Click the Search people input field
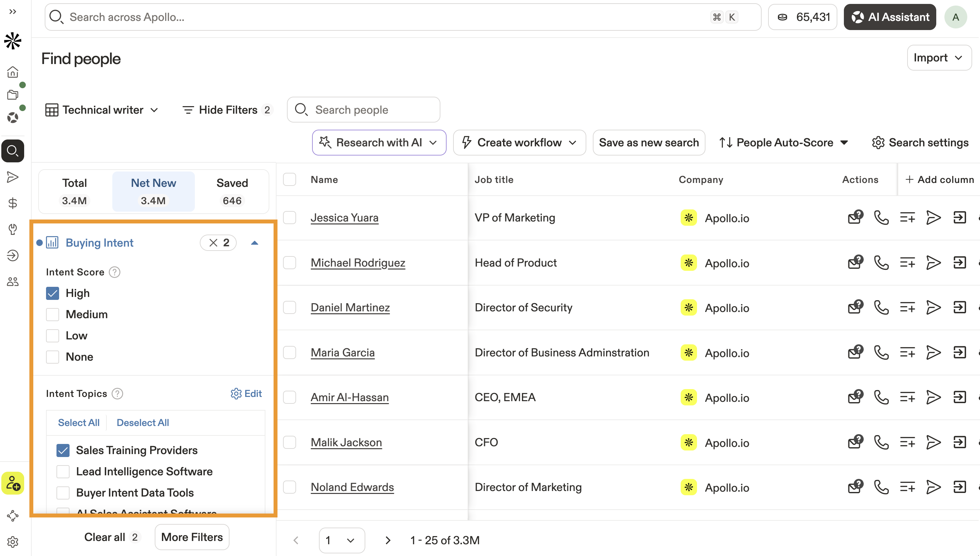980x556 pixels. (x=370, y=110)
